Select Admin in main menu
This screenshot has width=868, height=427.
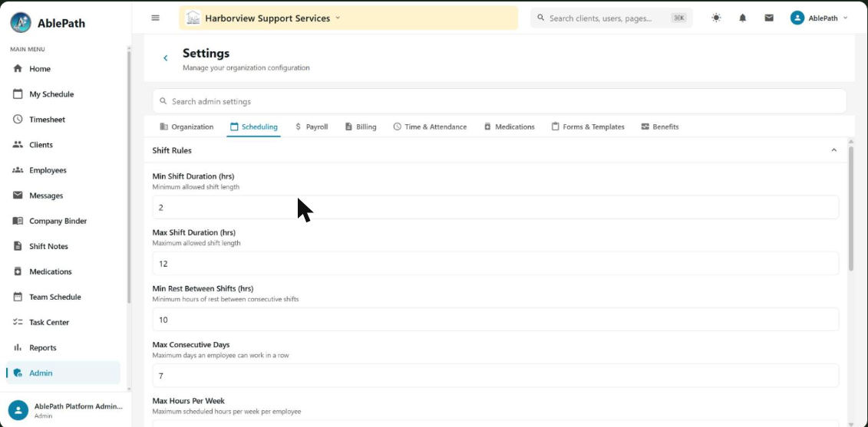point(63,373)
